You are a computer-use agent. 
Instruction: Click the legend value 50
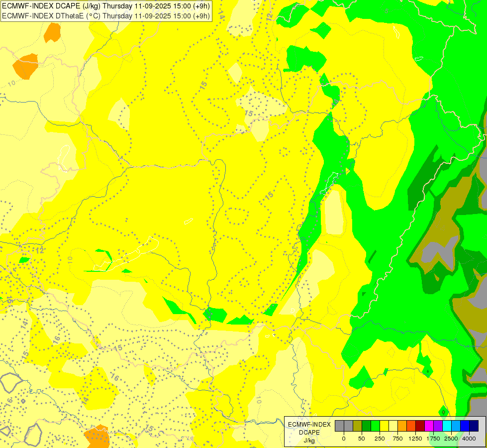coord(362,439)
